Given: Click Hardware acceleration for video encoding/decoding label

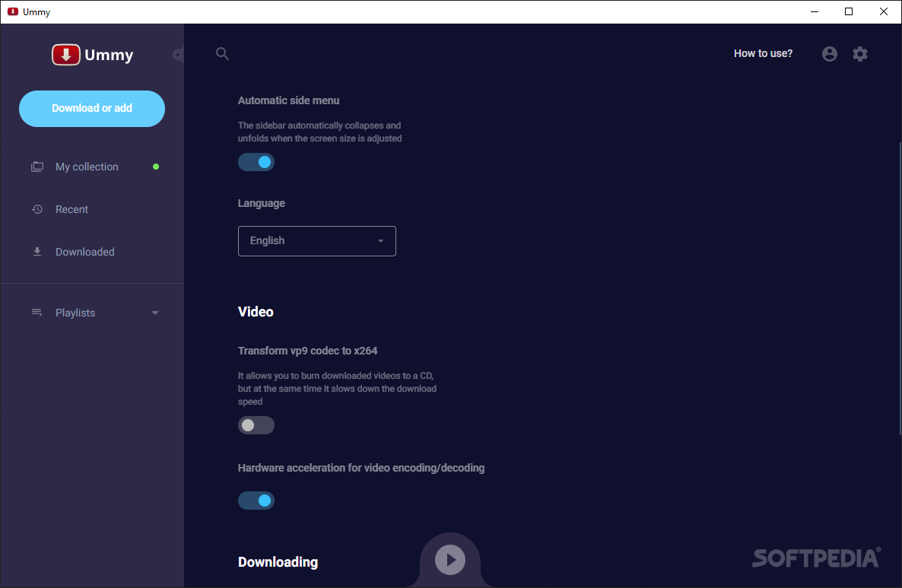Looking at the screenshot, I should pyautogui.click(x=361, y=468).
